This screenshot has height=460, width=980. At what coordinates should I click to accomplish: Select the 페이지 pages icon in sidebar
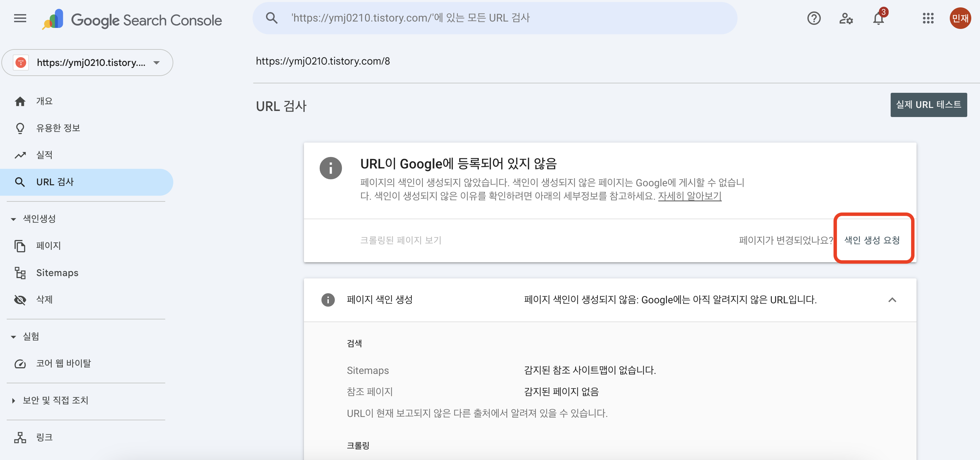pos(20,245)
